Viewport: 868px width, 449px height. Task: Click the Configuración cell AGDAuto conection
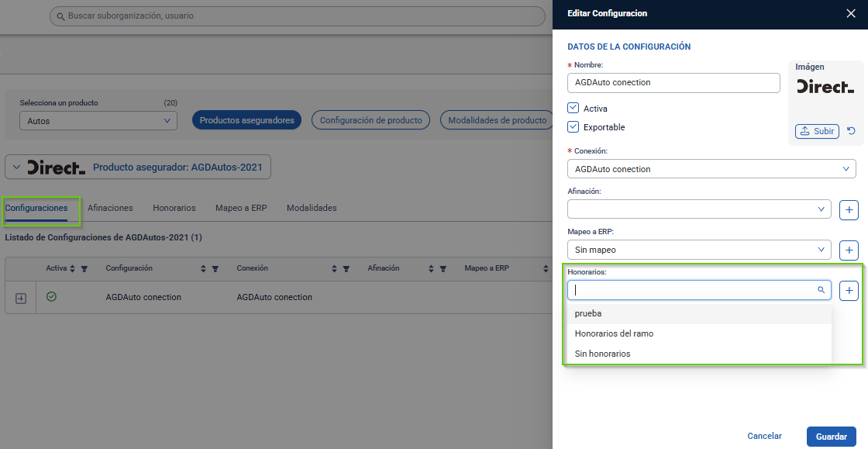click(x=143, y=297)
